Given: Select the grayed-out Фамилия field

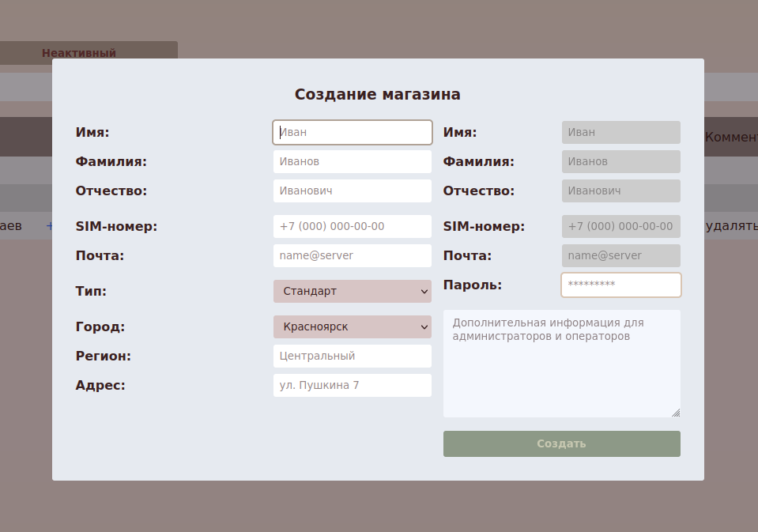Looking at the screenshot, I should click(620, 162).
